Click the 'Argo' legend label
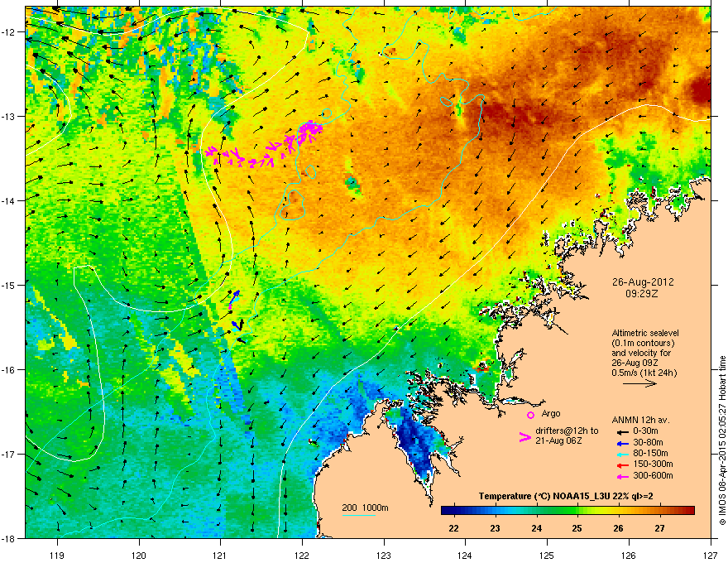 pos(551,413)
